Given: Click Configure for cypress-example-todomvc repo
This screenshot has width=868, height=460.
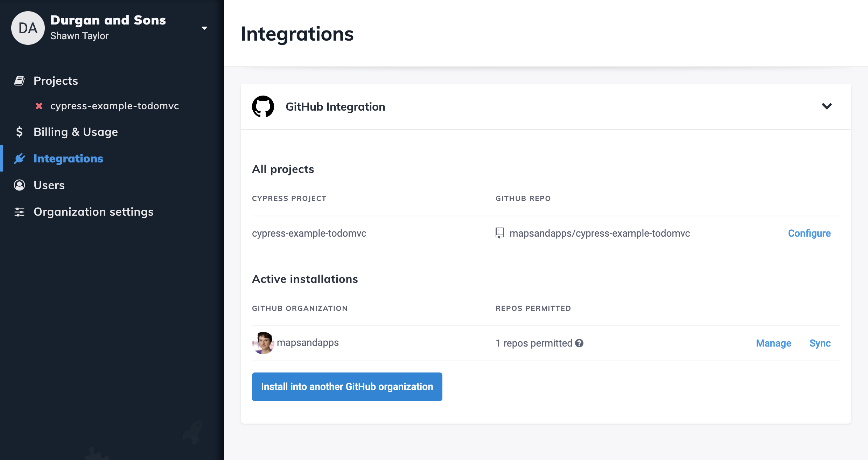Looking at the screenshot, I should [x=809, y=233].
